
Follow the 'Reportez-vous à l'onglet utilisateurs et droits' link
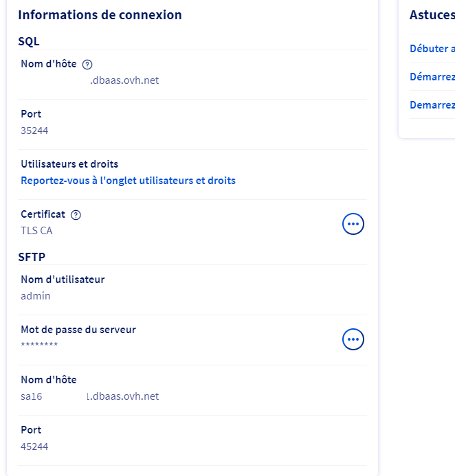click(x=128, y=181)
